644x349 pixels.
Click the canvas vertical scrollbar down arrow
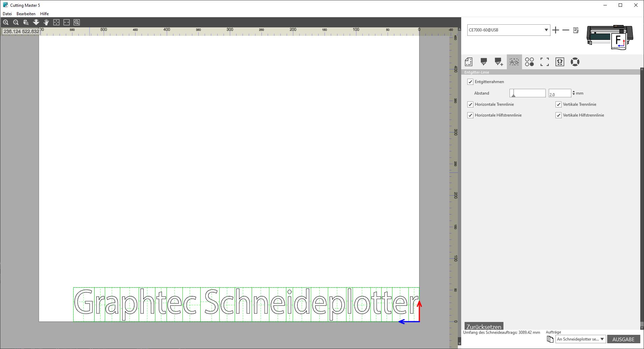pyautogui.click(x=460, y=344)
